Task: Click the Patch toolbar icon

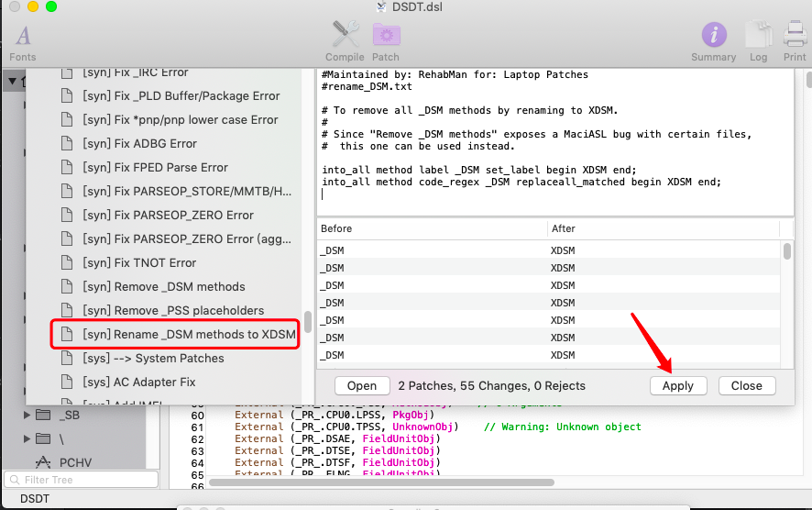Action: point(387,35)
